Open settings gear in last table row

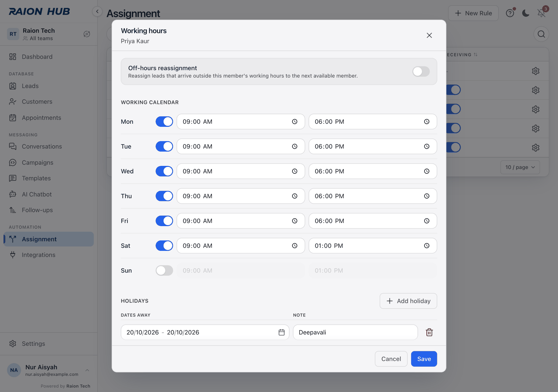pyautogui.click(x=536, y=147)
